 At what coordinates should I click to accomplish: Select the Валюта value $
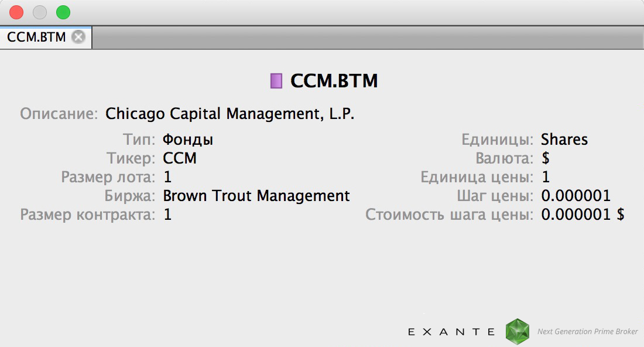[544, 158]
